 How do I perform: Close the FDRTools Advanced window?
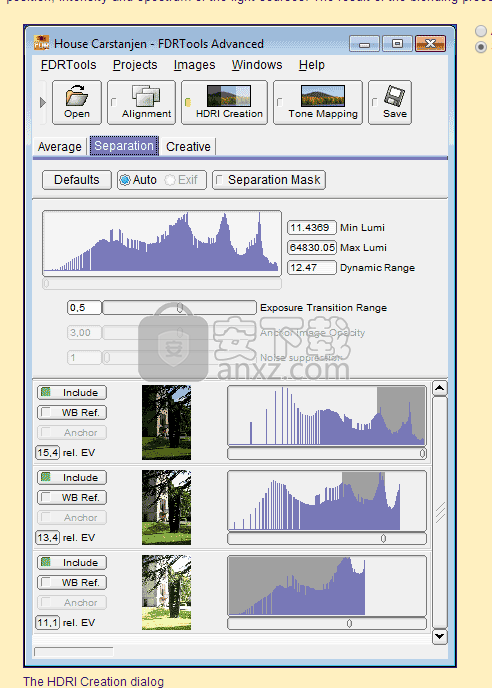pyautogui.click(x=430, y=43)
